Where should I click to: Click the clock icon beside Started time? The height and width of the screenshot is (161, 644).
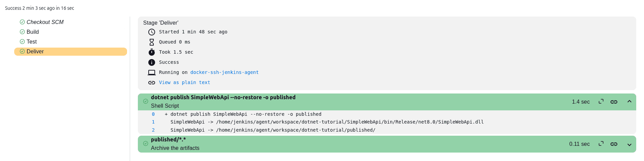pyautogui.click(x=152, y=32)
